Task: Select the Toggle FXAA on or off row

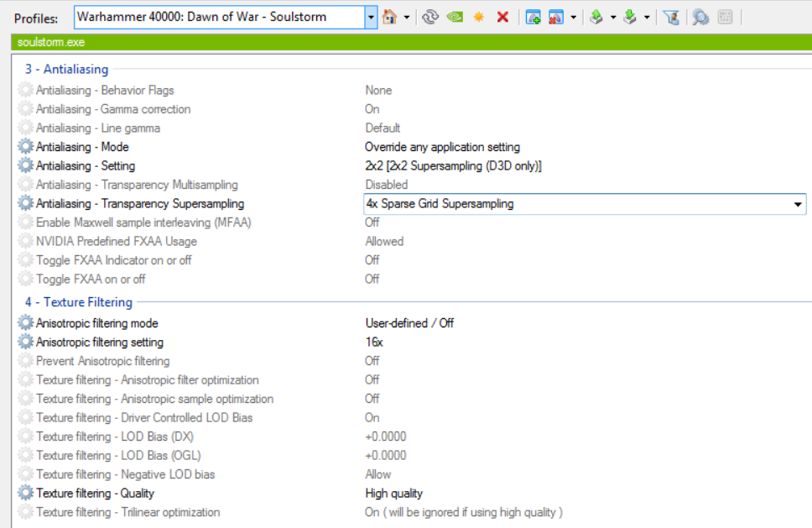Action: [x=412, y=279]
